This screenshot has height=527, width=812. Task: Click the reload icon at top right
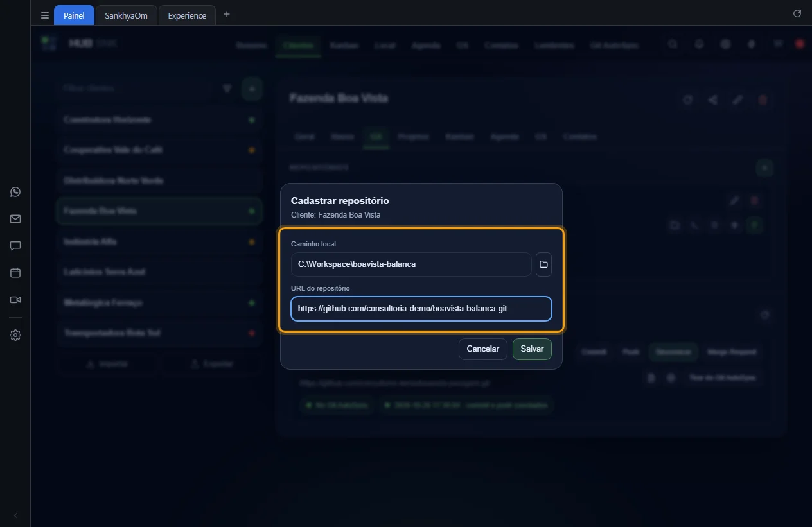point(797,13)
